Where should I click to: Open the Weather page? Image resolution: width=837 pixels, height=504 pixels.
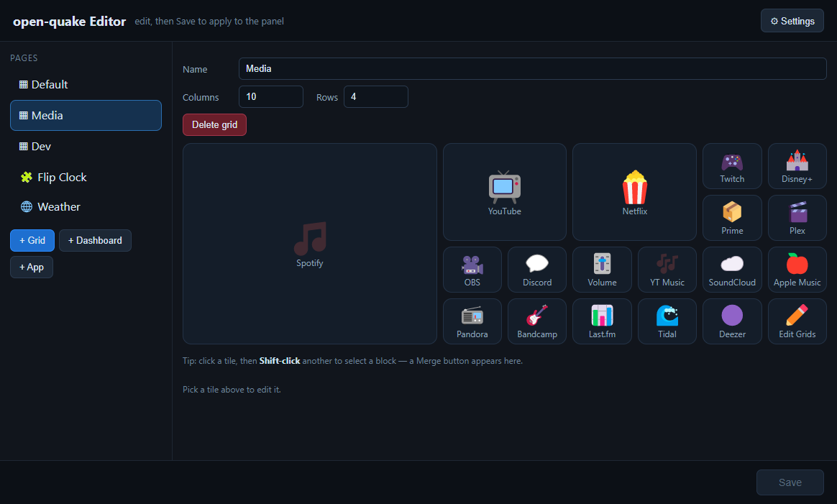coord(86,206)
